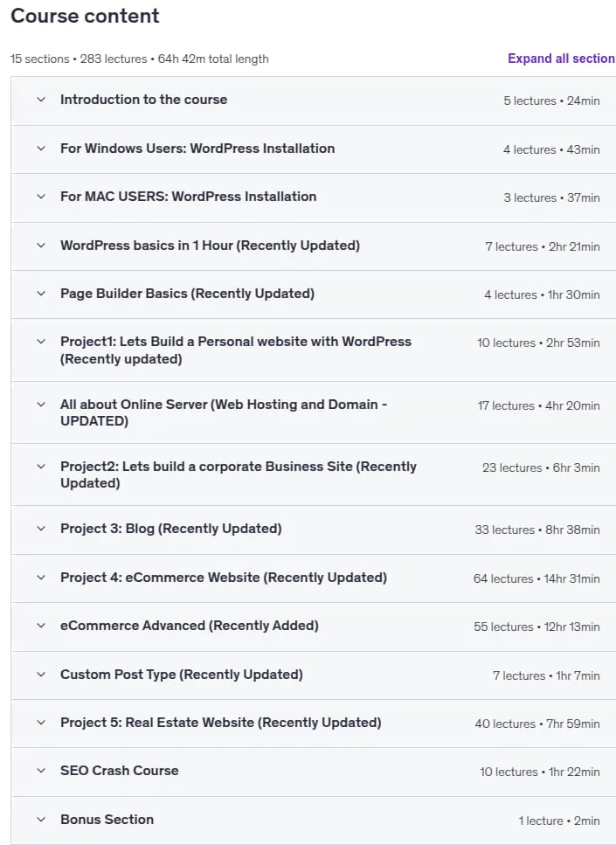The width and height of the screenshot is (616, 845).
Task: Click the Course content heading
Action: point(85,16)
